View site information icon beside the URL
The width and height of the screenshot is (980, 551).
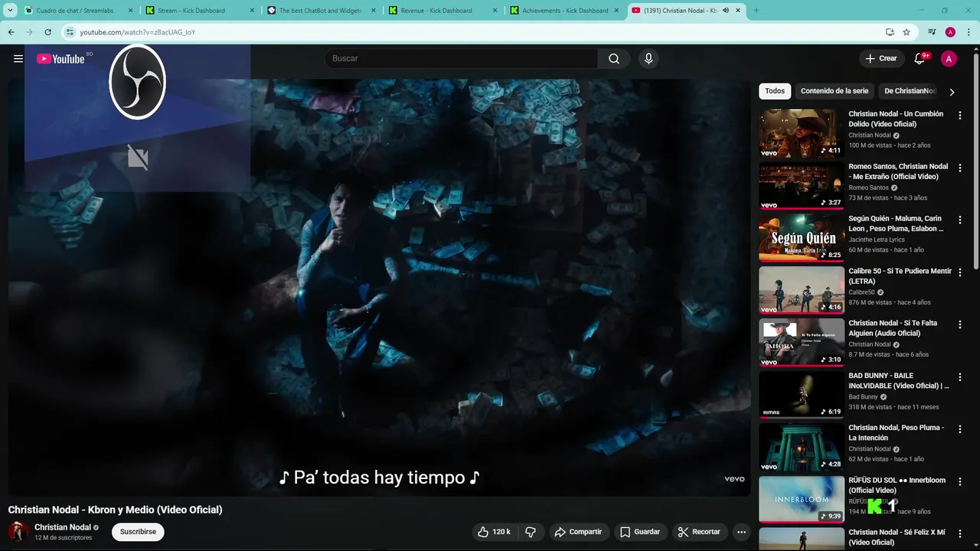tap(70, 32)
